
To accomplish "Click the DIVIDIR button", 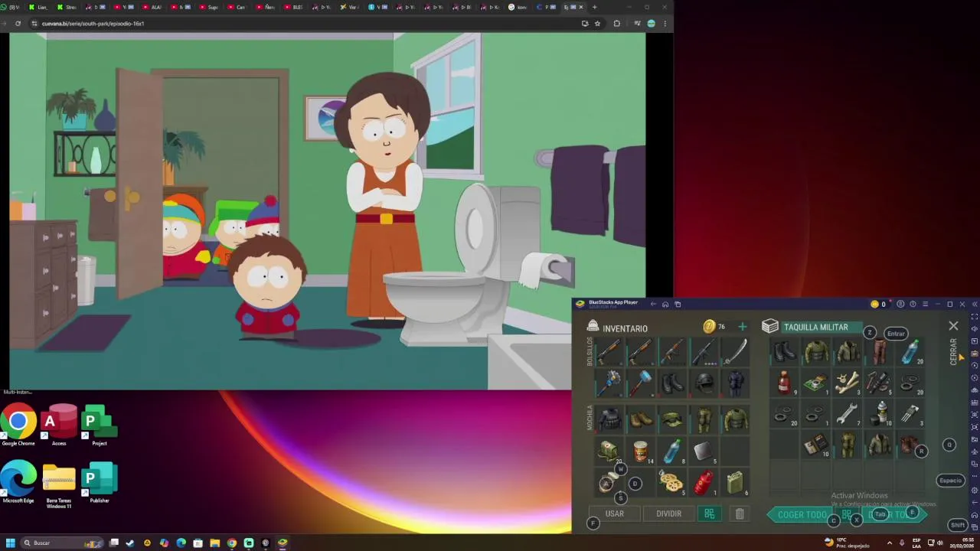I will pos(668,514).
